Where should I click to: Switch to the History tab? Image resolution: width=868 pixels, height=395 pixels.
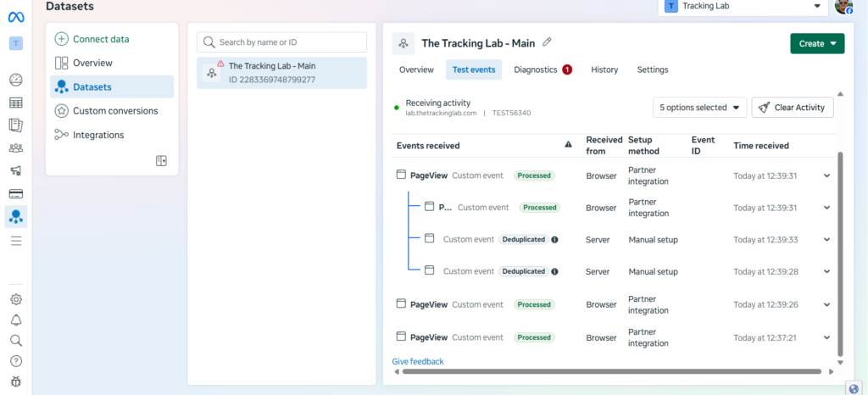(x=604, y=70)
